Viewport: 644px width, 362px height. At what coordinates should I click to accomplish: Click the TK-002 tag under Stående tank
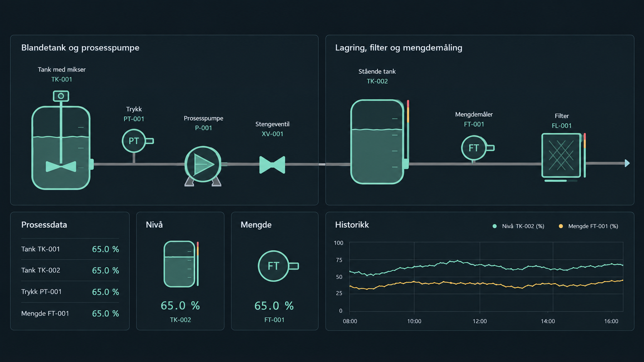point(377,81)
